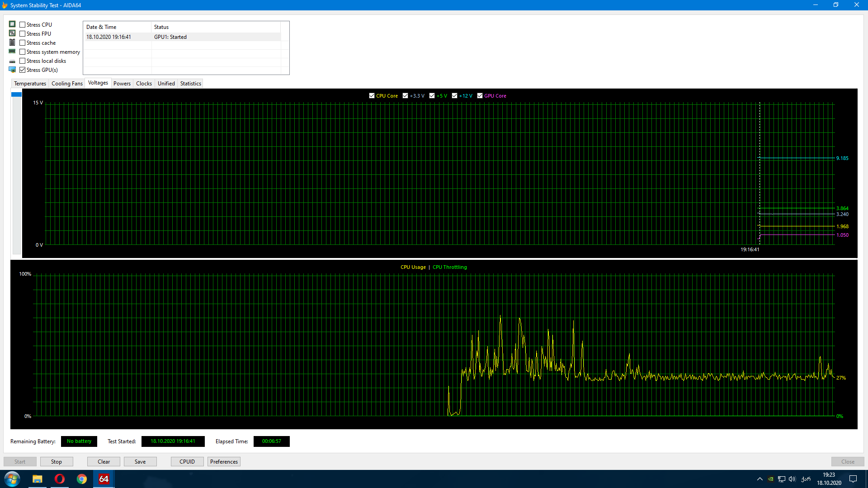Click the disk icon beside Stress local disks

[x=12, y=61]
